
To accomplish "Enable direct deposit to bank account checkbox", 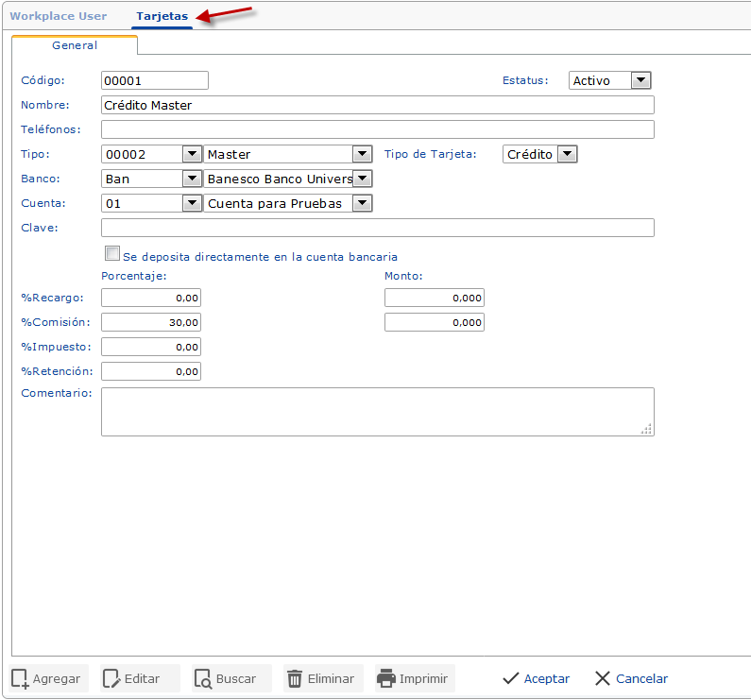I will [112, 254].
